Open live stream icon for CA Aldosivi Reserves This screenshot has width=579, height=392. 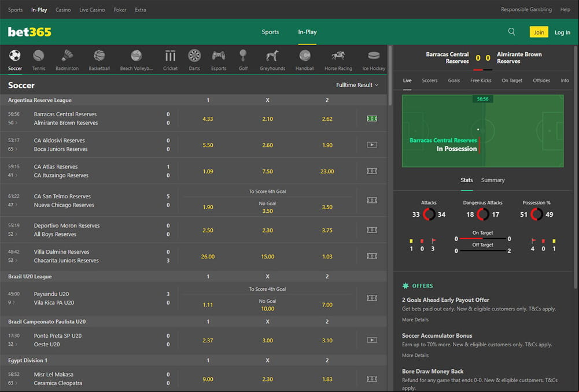click(372, 145)
